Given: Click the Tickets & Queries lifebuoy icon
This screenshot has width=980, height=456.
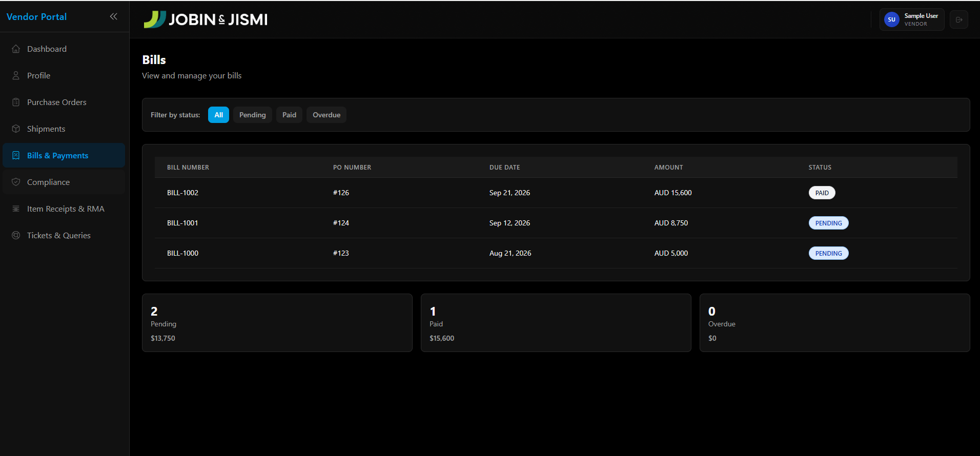Looking at the screenshot, I should pos(16,235).
